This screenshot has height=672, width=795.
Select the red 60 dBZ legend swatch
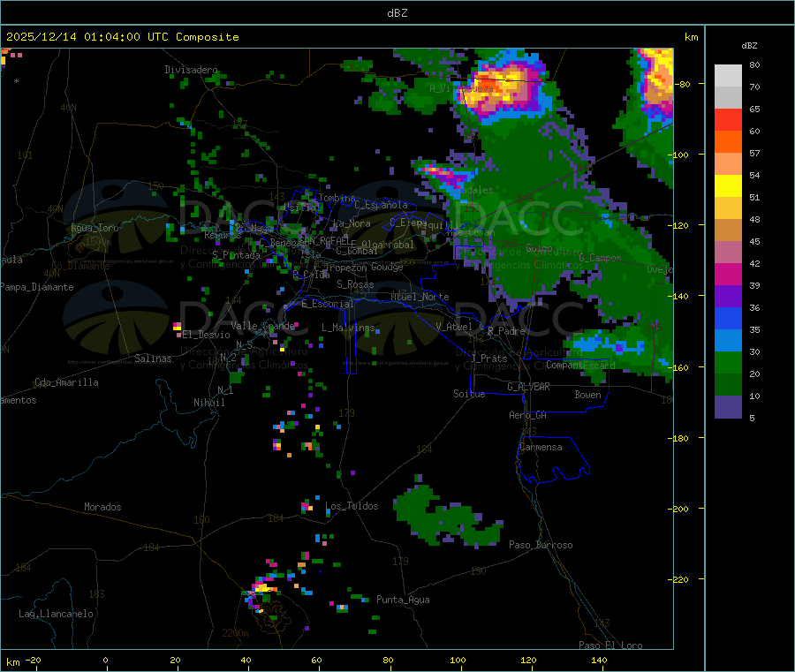pyautogui.click(x=728, y=119)
